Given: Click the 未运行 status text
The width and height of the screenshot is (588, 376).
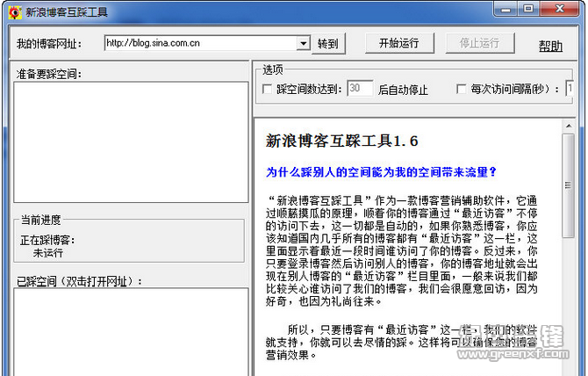Looking at the screenshot, I should pyautogui.click(x=48, y=253).
